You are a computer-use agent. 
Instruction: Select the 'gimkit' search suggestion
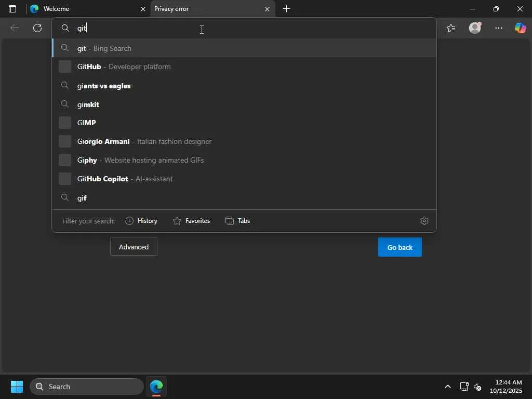244,104
